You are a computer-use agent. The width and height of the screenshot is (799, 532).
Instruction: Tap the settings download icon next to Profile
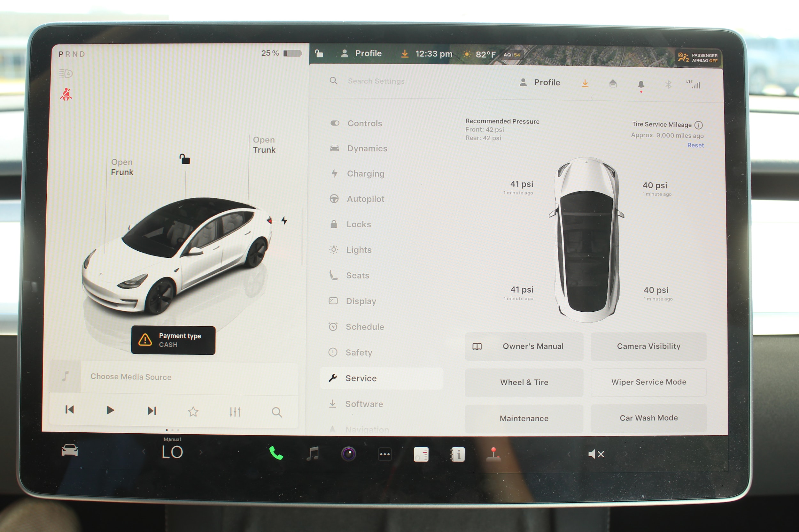[x=585, y=83]
